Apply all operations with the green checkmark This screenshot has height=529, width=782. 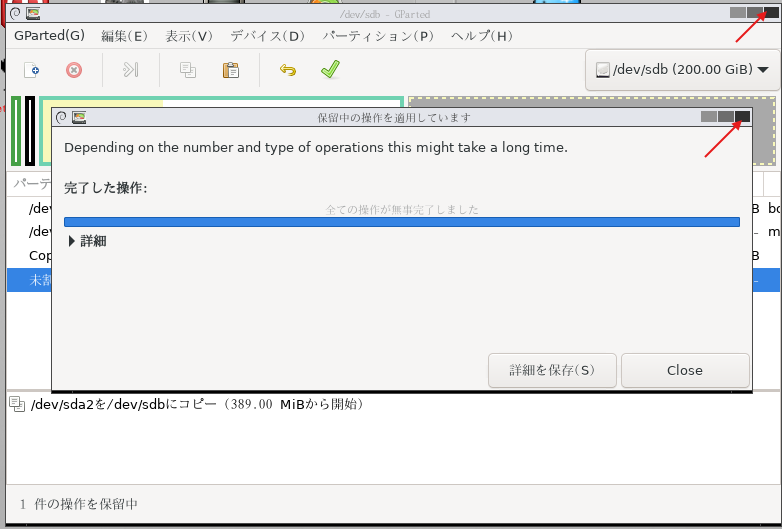(x=330, y=70)
